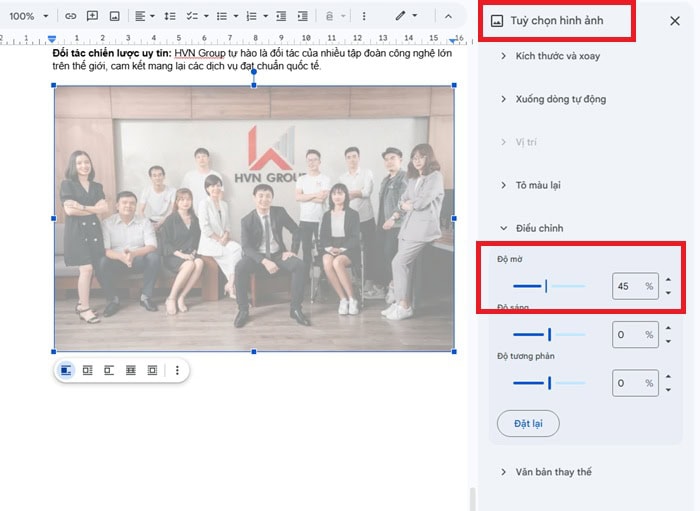
Task: Open the toolbar's more options three-dot menu
Action: pos(364,17)
